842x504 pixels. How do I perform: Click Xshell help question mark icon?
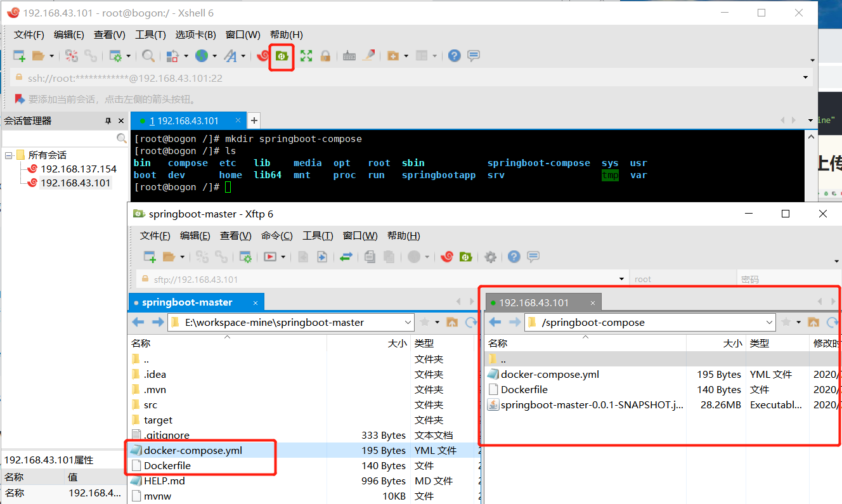point(454,56)
